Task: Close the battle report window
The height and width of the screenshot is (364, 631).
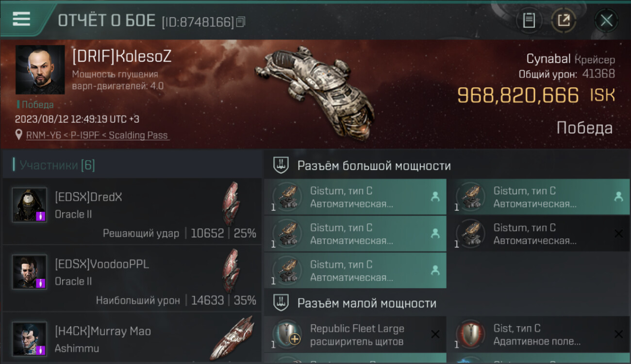Action: point(606,20)
